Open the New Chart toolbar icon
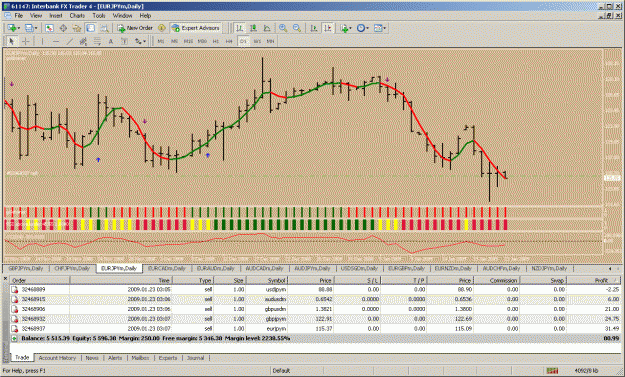The width and height of the screenshot is (625, 377). pyautogui.click(x=12, y=28)
